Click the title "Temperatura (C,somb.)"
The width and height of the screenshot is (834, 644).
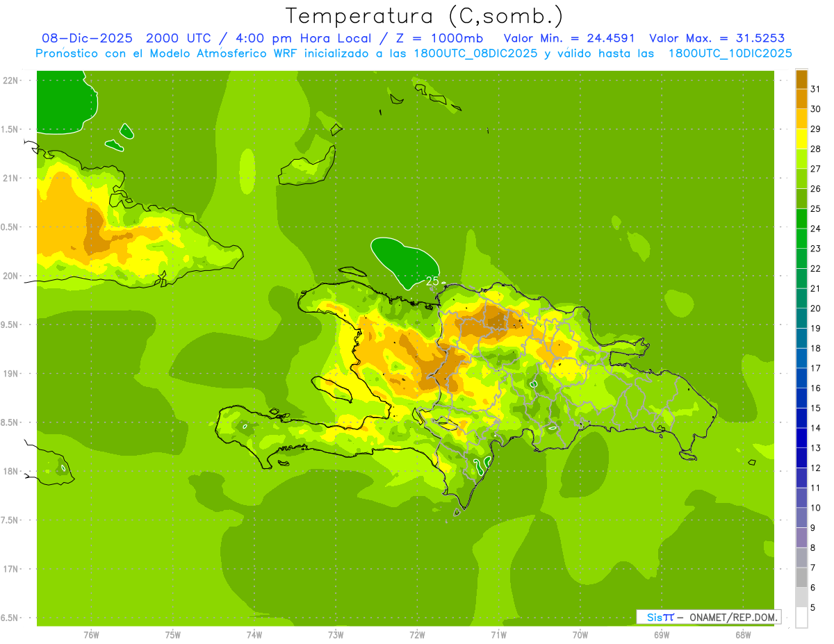point(425,16)
